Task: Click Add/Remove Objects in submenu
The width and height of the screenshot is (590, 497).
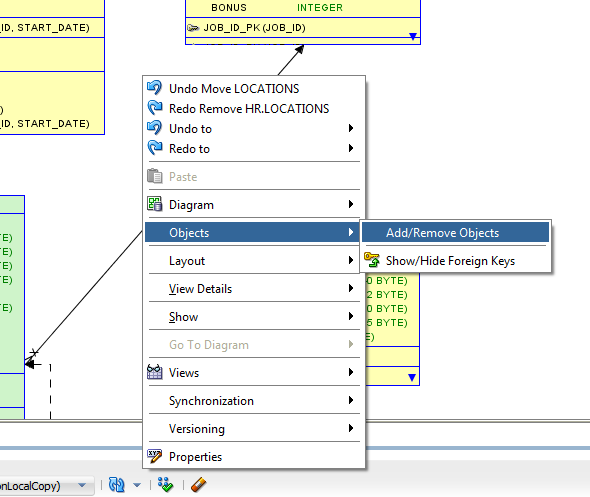Action: point(455,233)
